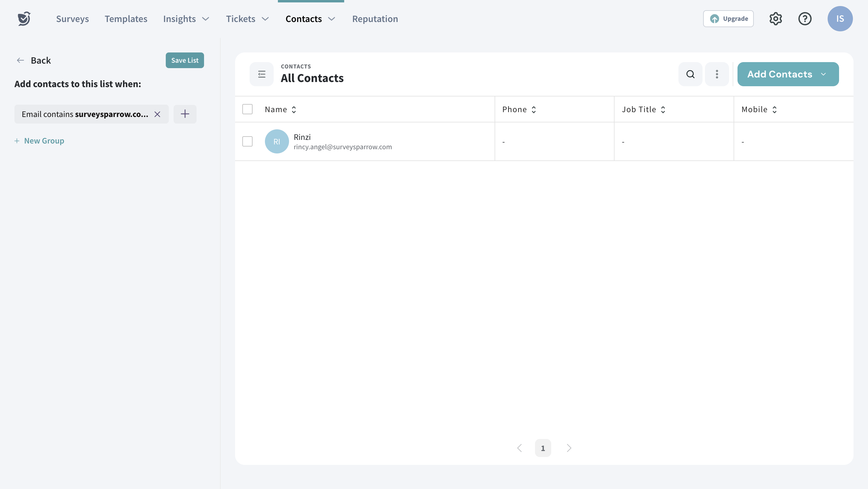Viewport: 868px width, 489px height.
Task: Go to the Reputation tab
Action: tap(375, 19)
